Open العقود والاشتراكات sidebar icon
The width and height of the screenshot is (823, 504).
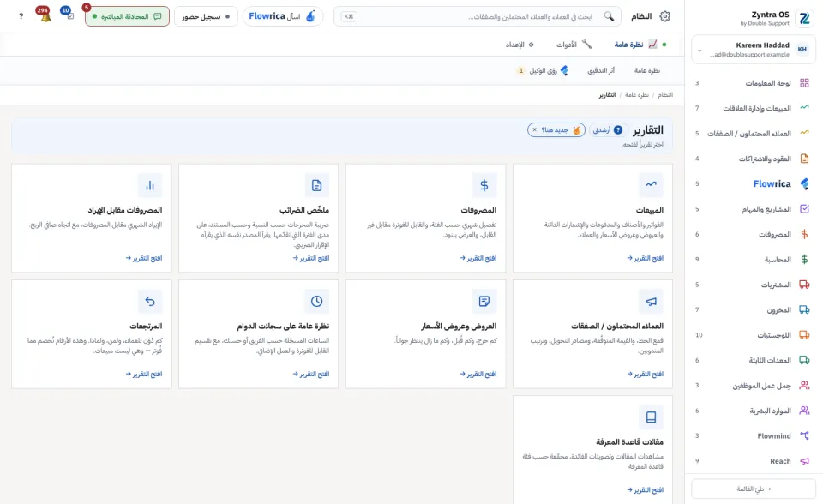pyautogui.click(x=804, y=159)
